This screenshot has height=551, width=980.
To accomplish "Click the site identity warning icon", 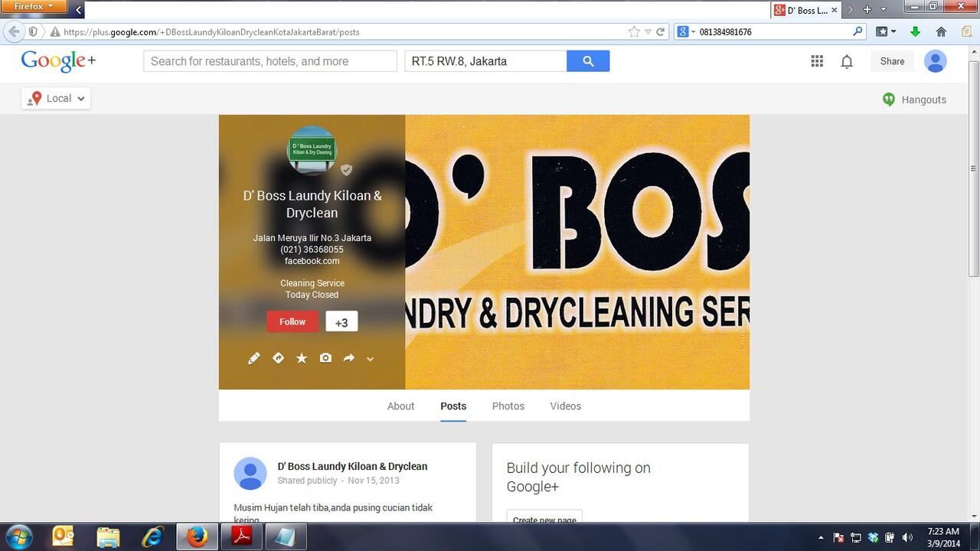I will (x=54, y=32).
